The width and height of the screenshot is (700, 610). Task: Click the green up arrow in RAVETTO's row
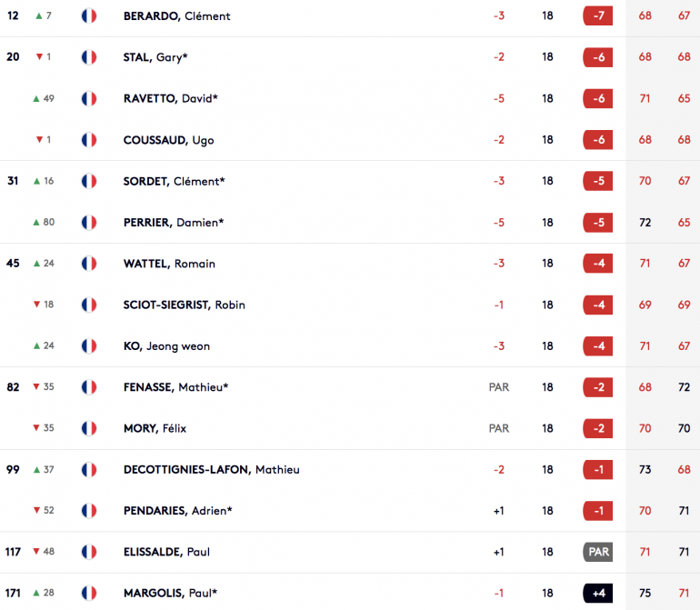coord(36,99)
